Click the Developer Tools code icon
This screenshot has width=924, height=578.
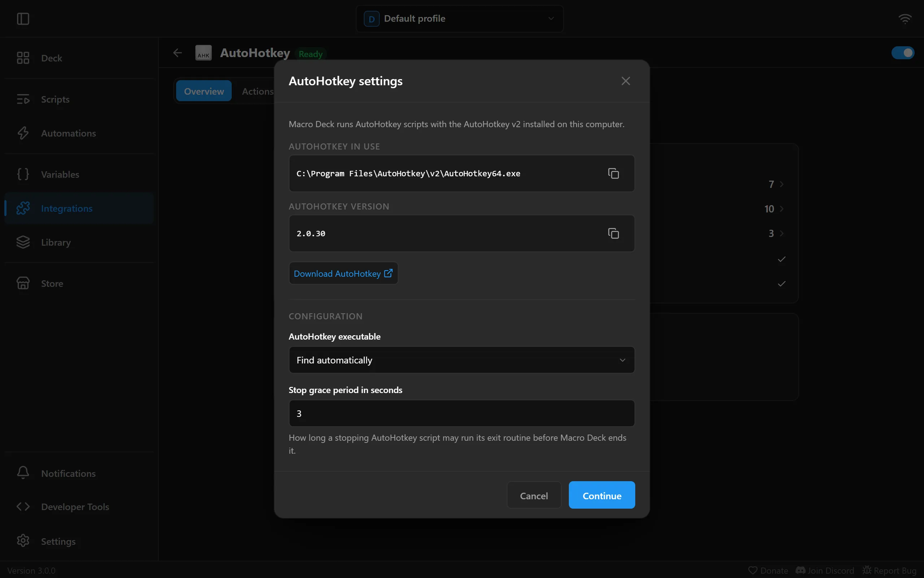(23, 506)
